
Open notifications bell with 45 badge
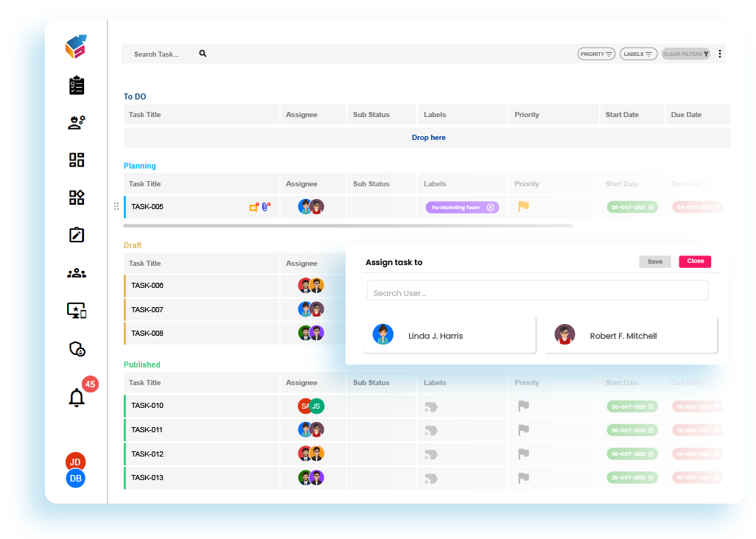[77, 398]
